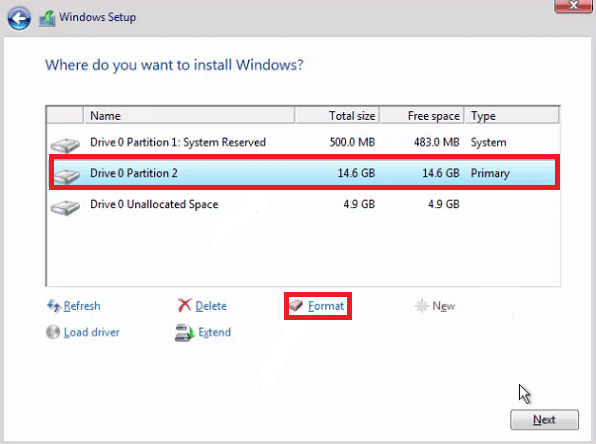Select Drive 0 Unallocated Space row
This screenshot has width=596, height=444.
(303, 205)
